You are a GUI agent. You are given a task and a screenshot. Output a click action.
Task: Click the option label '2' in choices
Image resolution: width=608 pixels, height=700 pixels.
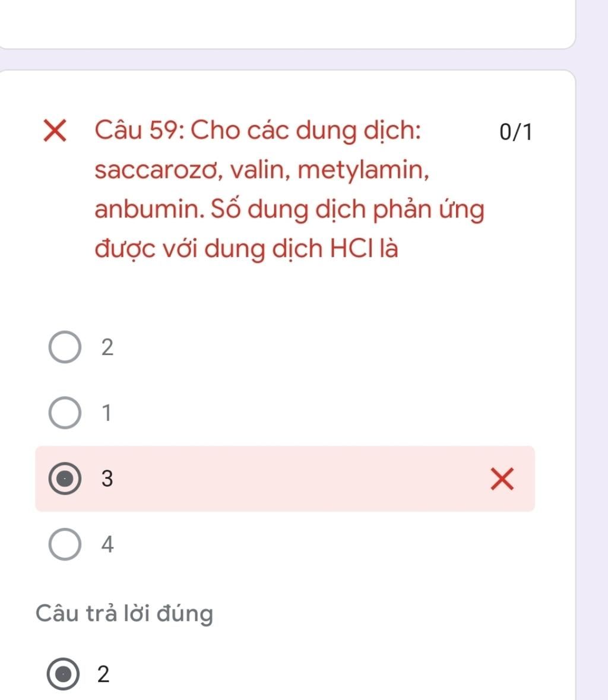click(x=107, y=347)
